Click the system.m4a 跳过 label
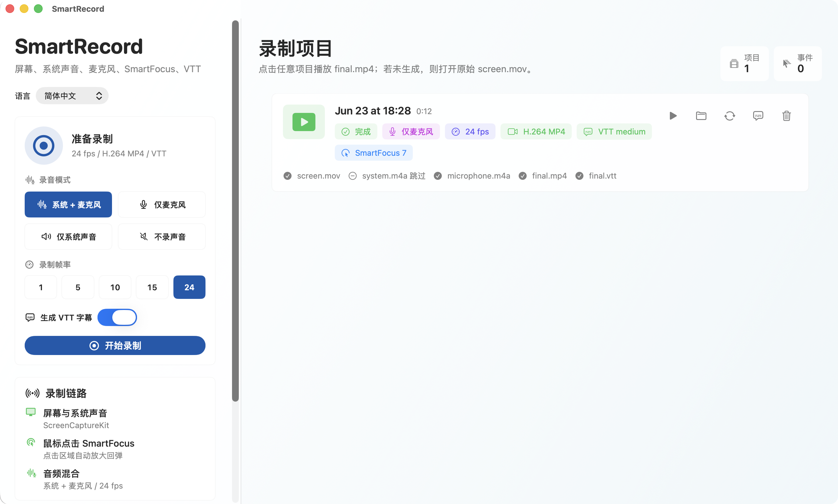 pyautogui.click(x=394, y=176)
